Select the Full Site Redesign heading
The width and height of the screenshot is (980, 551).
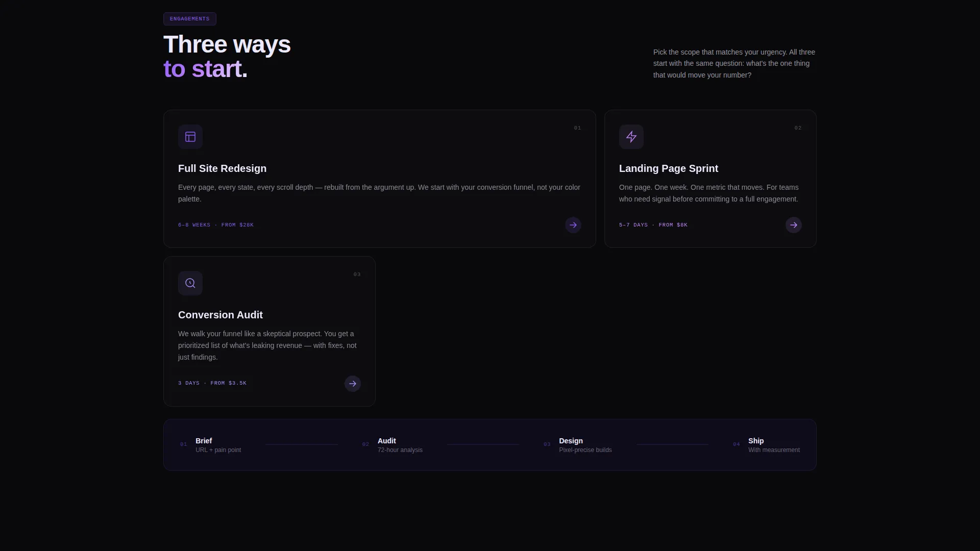[x=222, y=168]
